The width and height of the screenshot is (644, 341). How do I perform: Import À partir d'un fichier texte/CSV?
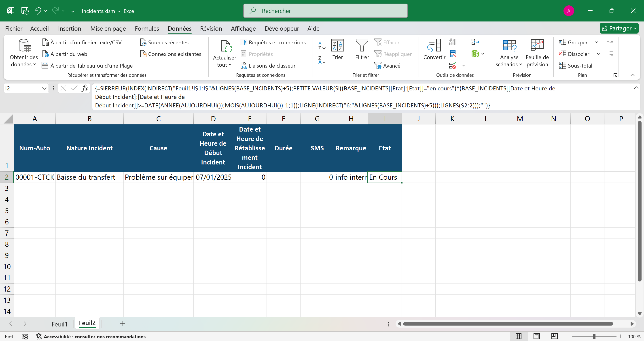(82, 42)
